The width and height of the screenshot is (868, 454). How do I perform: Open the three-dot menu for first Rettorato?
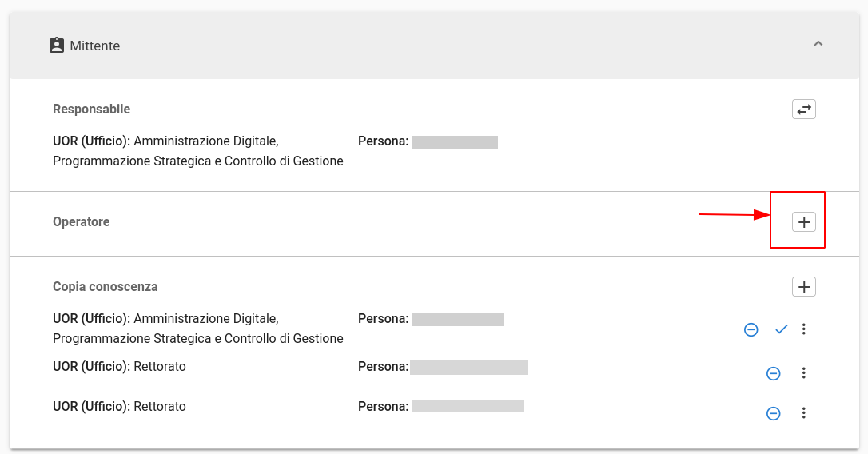tap(804, 373)
